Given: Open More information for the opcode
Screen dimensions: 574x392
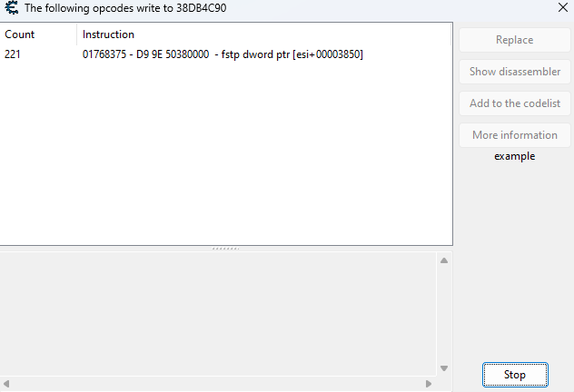Looking at the screenshot, I should pos(514,135).
